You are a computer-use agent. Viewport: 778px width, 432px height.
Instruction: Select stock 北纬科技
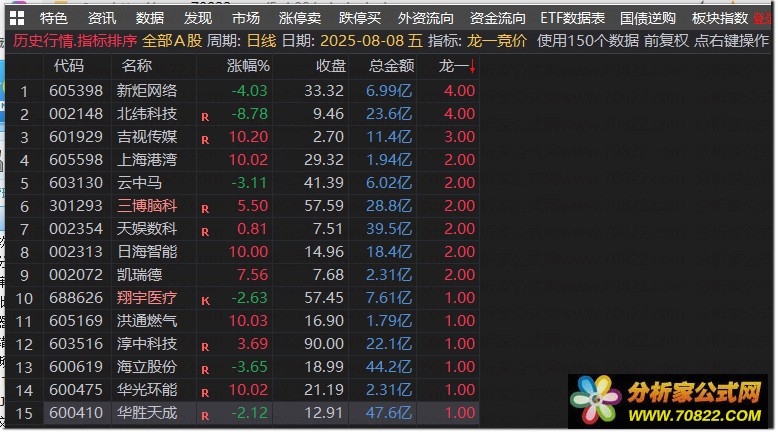click(x=147, y=114)
